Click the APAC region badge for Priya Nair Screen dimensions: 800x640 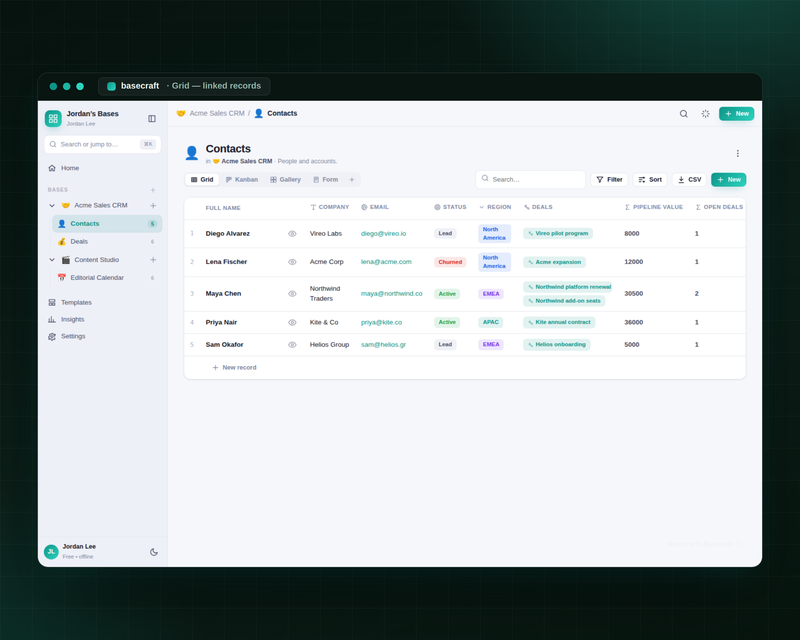pos(491,323)
